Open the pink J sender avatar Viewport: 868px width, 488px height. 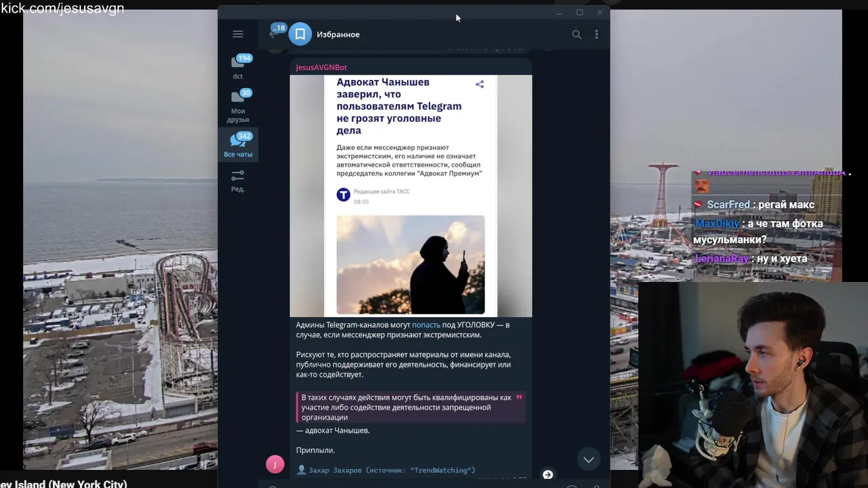point(275,464)
